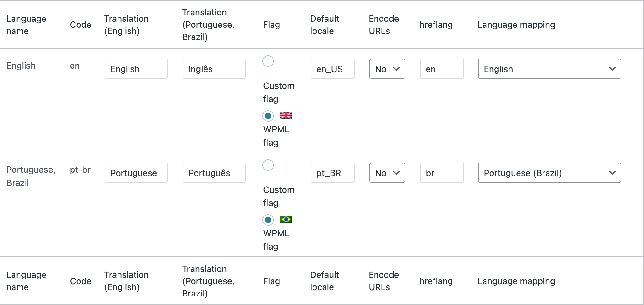Select Custom flag radio for Portuguese, Brazil
The image size is (644, 305).
pyautogui.click(x=268, y=165)
